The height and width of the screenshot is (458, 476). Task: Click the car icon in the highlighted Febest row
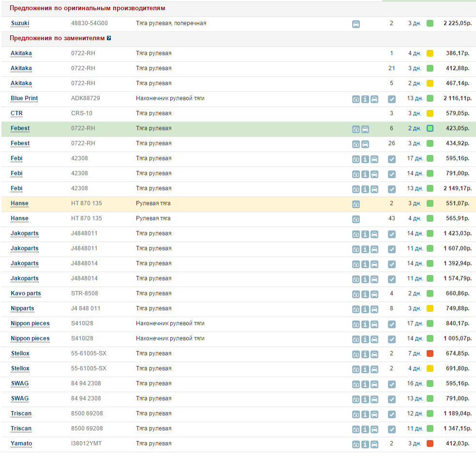click(x=365, y=129)
